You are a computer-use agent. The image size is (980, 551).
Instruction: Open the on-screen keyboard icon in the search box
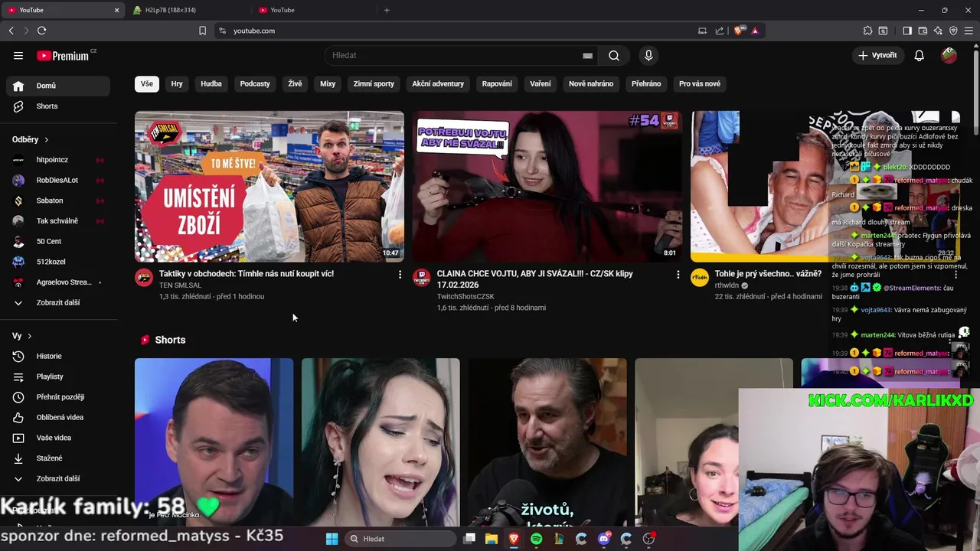[x=587, y=55]
